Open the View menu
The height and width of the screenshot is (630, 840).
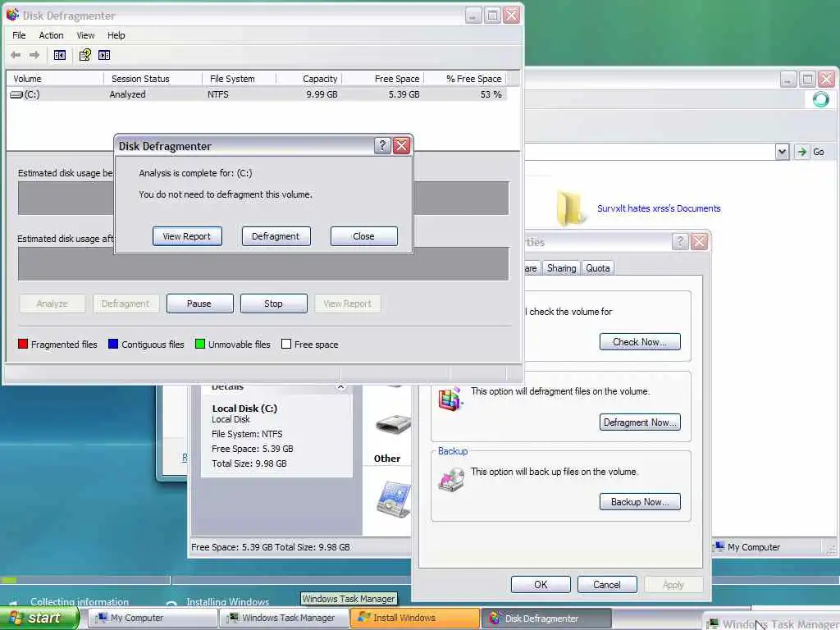pyautogui.click(x=85, y=35)
